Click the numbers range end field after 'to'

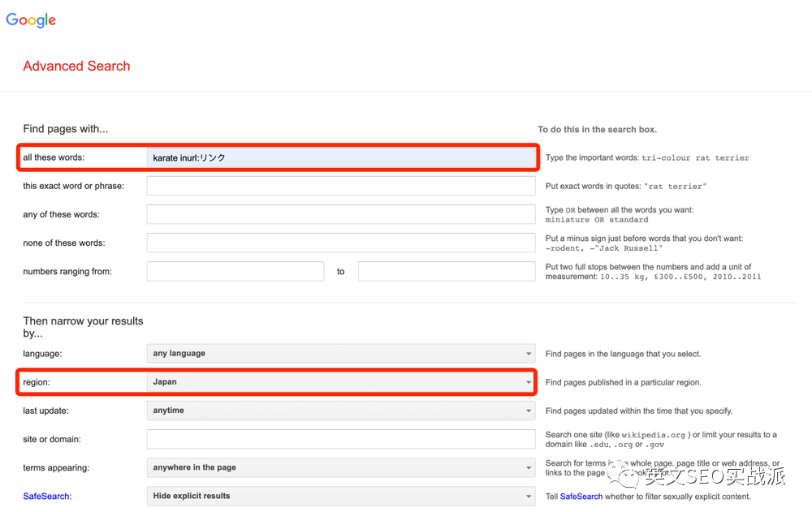coord(447,271)
